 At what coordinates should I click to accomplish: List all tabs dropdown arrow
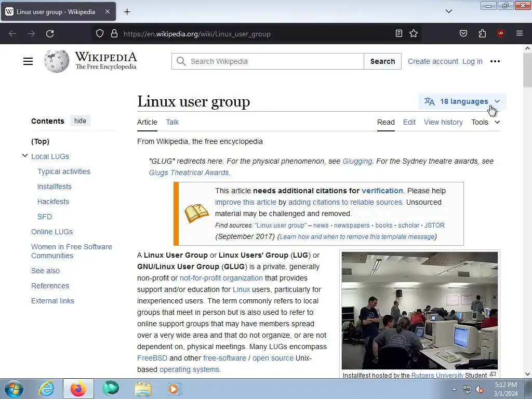pyautogui.click(x=448, y=11)
